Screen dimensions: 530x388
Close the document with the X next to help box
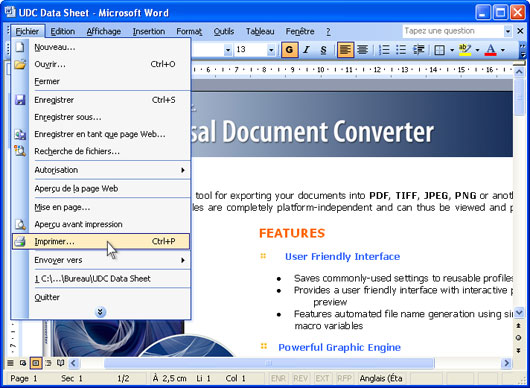tap(520, 31)
